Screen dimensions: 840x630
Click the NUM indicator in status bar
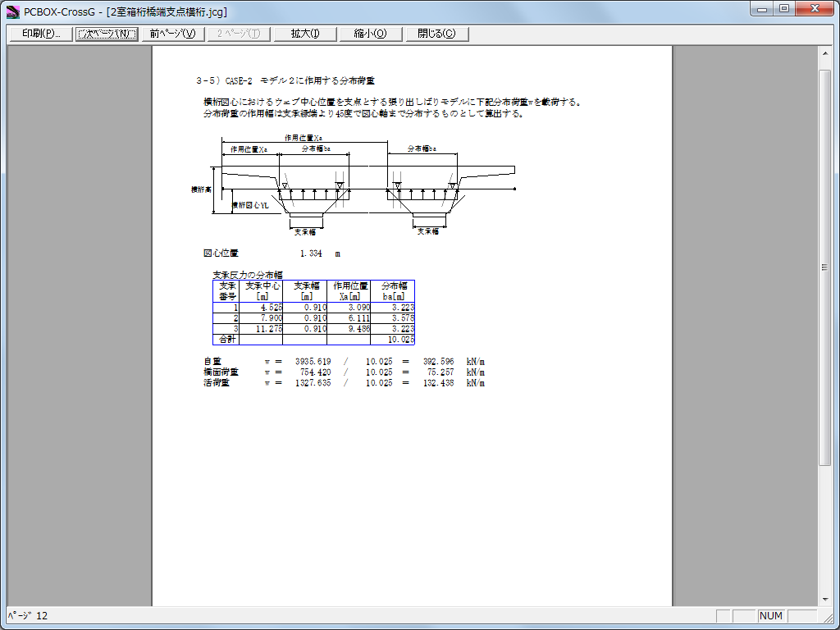pos(771,616)
